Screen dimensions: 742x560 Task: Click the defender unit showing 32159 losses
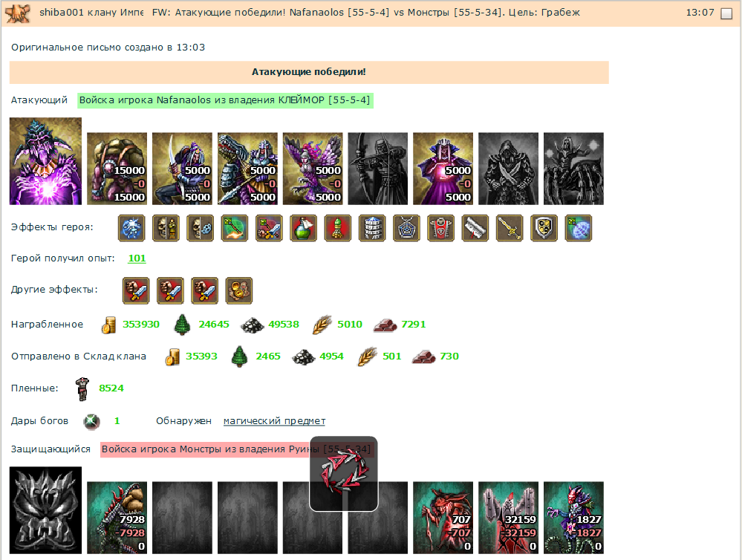(508, 518)
